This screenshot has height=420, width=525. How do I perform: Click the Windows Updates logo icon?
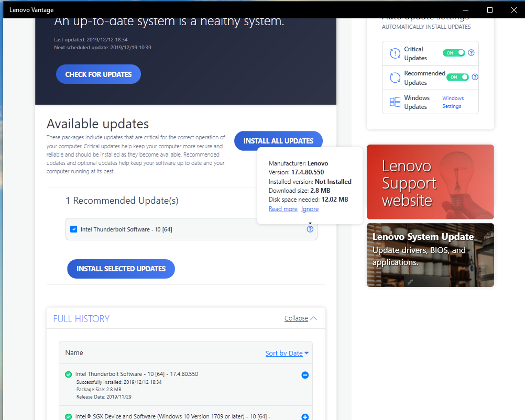pos(395,102)
